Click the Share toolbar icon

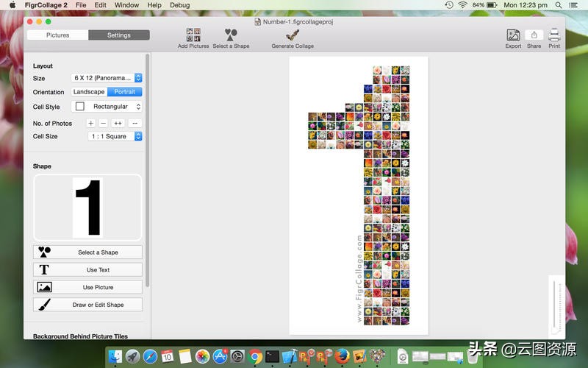[534, 35]
